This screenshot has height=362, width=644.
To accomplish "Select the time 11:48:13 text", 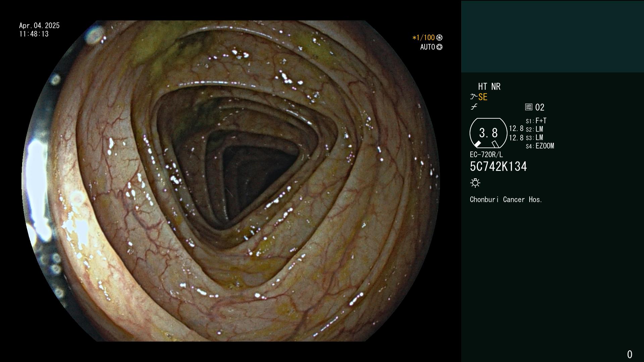I will coord(34,34).
